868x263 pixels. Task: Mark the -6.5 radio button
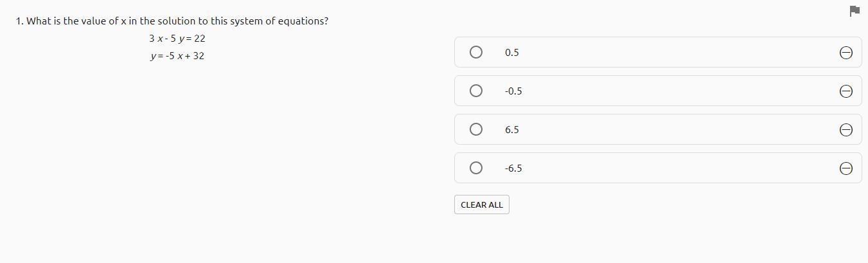coord(476,168)
